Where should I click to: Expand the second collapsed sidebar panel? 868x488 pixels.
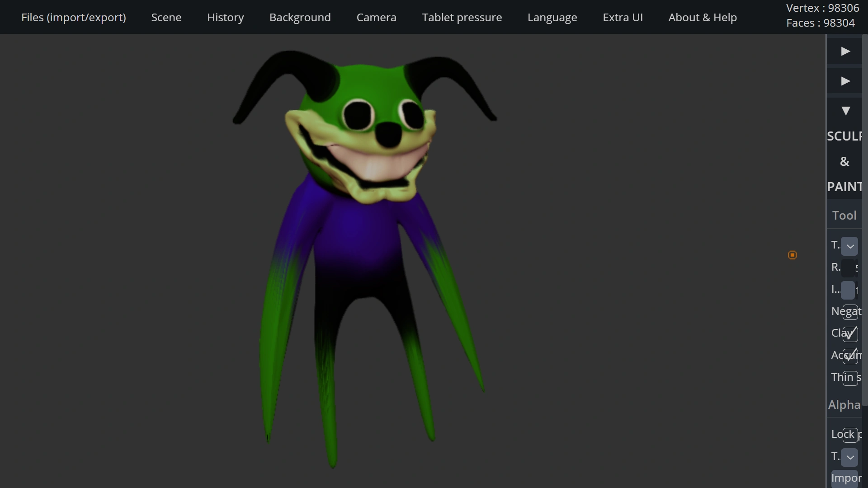[x=845, y=80]
